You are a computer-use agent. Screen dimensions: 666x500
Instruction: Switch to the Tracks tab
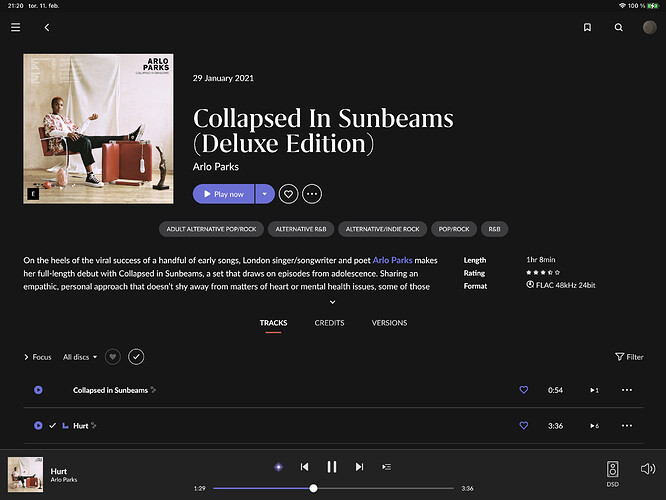click(273, 323)
